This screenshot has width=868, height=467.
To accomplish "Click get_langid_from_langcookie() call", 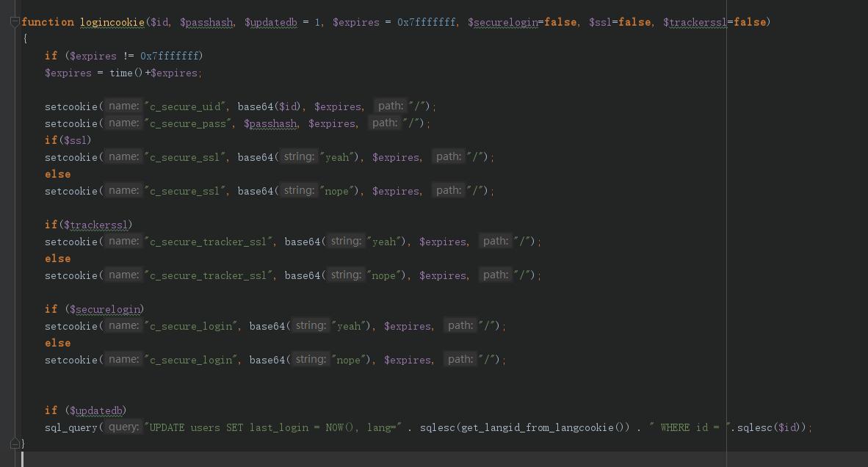I will 543,427.
